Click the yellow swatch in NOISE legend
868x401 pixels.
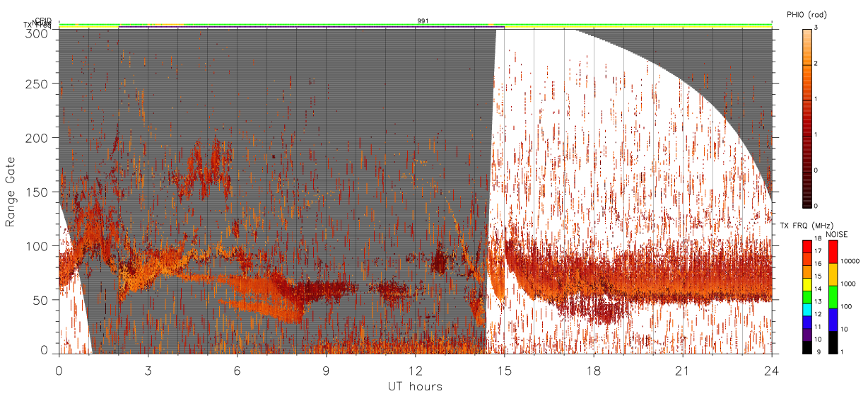[833, 274]
